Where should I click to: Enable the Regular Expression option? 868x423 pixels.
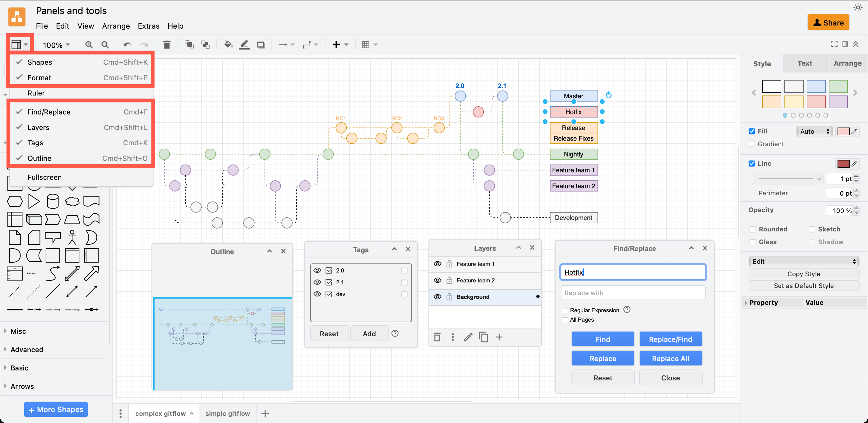point(565,310)
